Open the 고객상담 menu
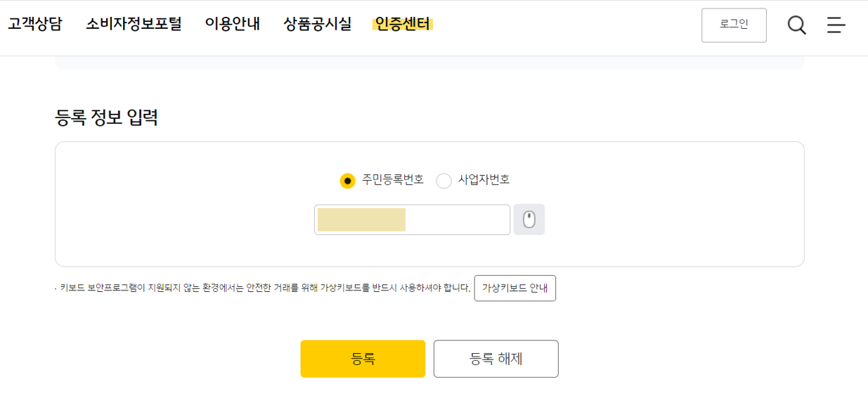The height and width of the screenshot is (410, 868). (x=34, y=24)
